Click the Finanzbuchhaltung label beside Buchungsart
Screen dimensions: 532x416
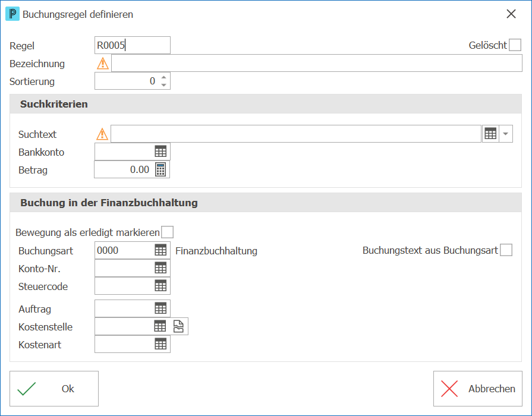(216, 251)
